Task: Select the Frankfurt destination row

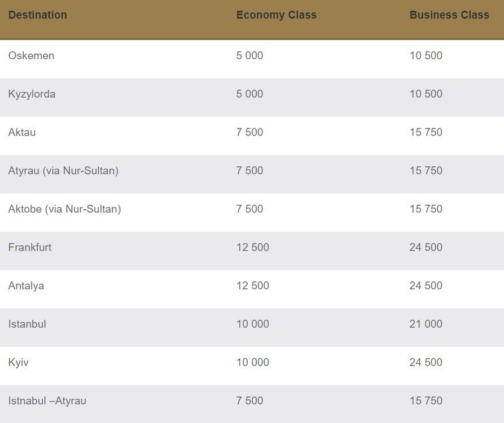Action: (x=30, y=248)
